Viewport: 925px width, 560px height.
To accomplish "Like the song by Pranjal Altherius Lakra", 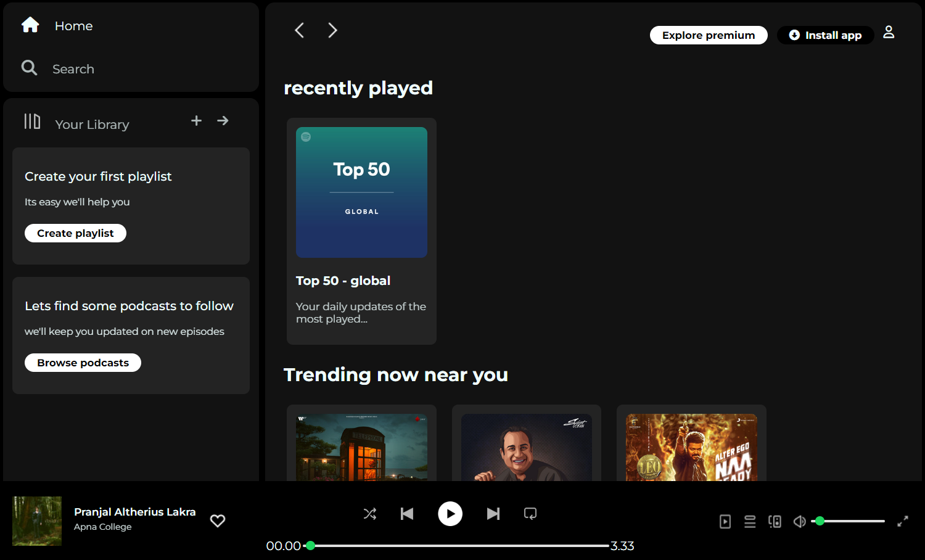I will pyautogui.click(x=218, y=521).
